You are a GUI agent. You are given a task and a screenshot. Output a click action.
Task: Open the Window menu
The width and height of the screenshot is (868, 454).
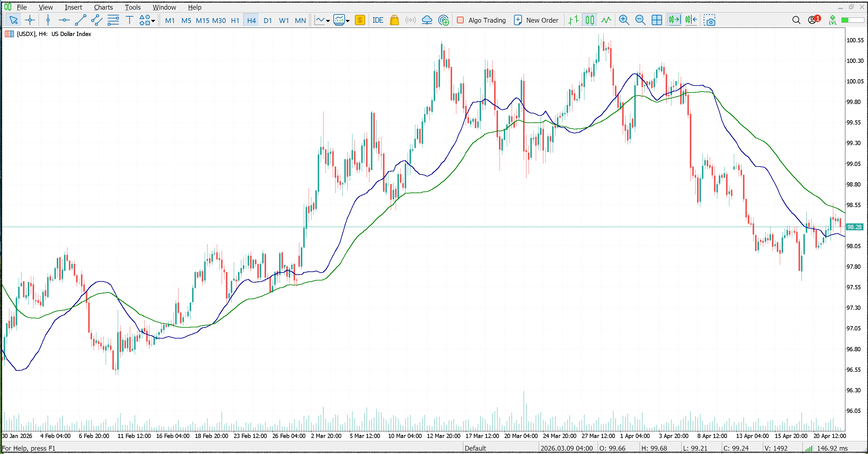(x=164, y=7)
